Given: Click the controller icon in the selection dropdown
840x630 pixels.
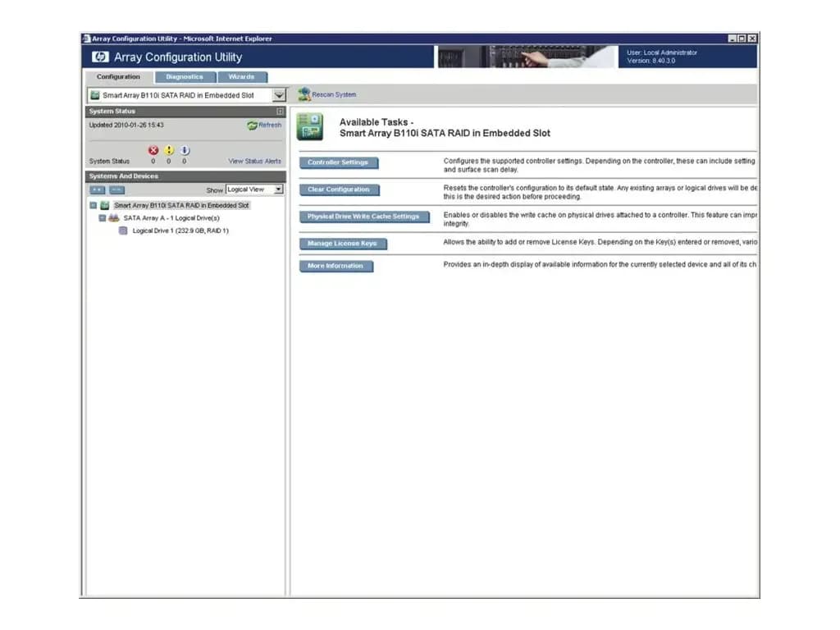Looking at the screenshot, I should pos(95,95).
